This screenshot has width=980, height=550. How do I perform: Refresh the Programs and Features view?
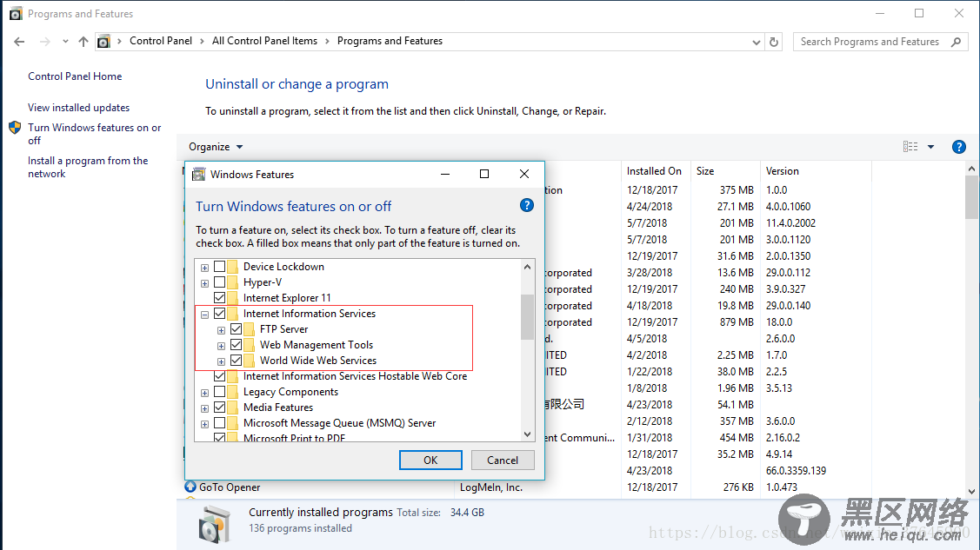click(x=774, y=42)
